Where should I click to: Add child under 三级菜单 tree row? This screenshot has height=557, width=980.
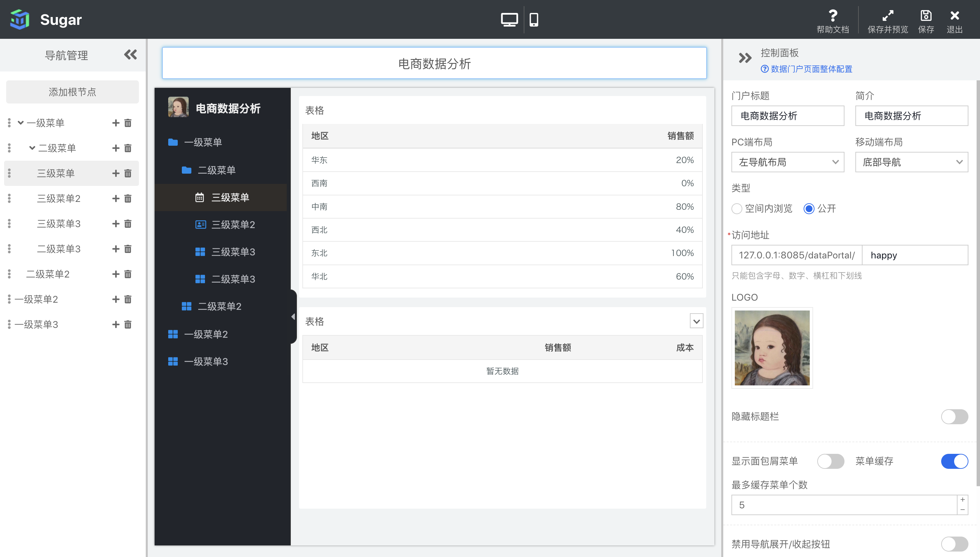(115, 173)
